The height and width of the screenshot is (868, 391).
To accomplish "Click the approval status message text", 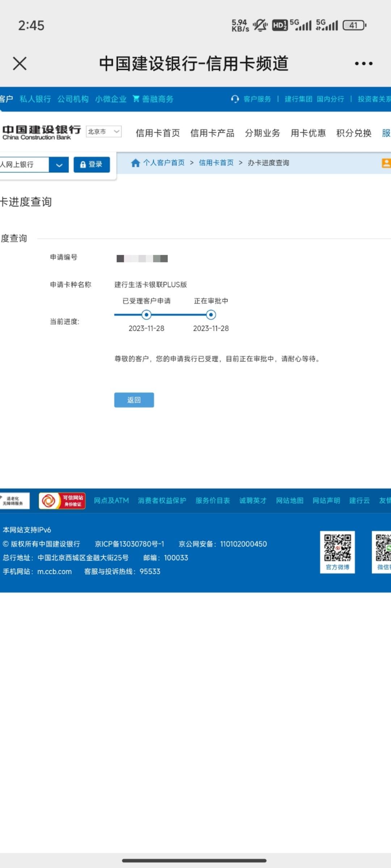I will 218,359.
